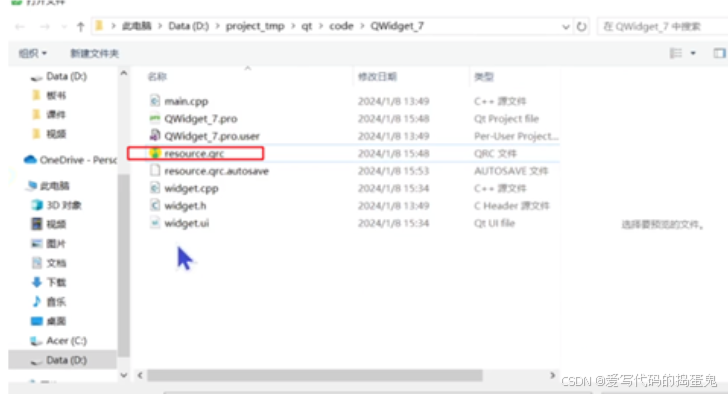Click Data (D:) in the address breadcrumb
The image size is (728, 394).
click(x=188, y=26)
